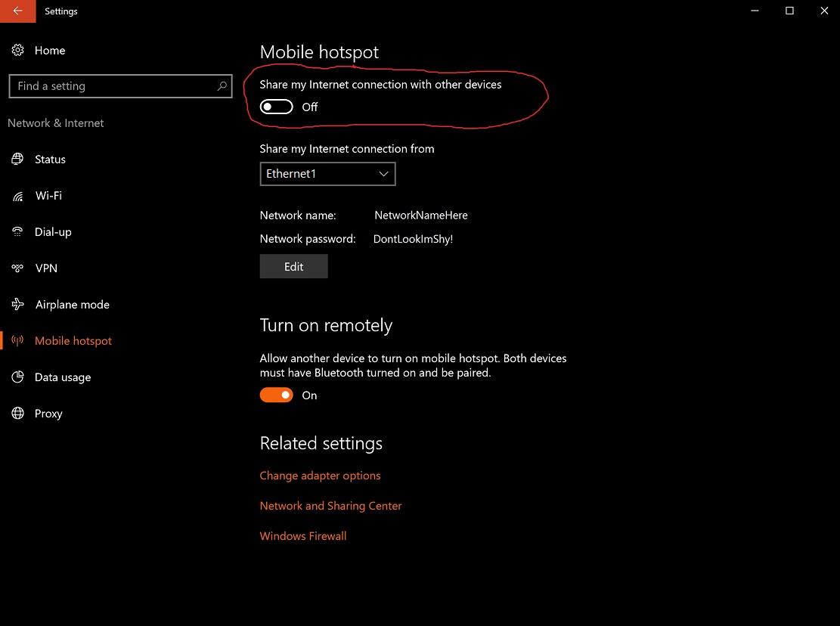Disable the Turn on remotely toggle
The width and height of the screenshot is (840, 626).
[x=276, y=395]
